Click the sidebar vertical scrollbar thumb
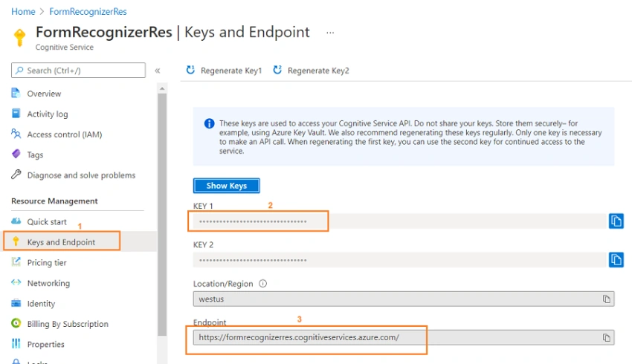Screen dimensions: 632x364 point(162,215)
